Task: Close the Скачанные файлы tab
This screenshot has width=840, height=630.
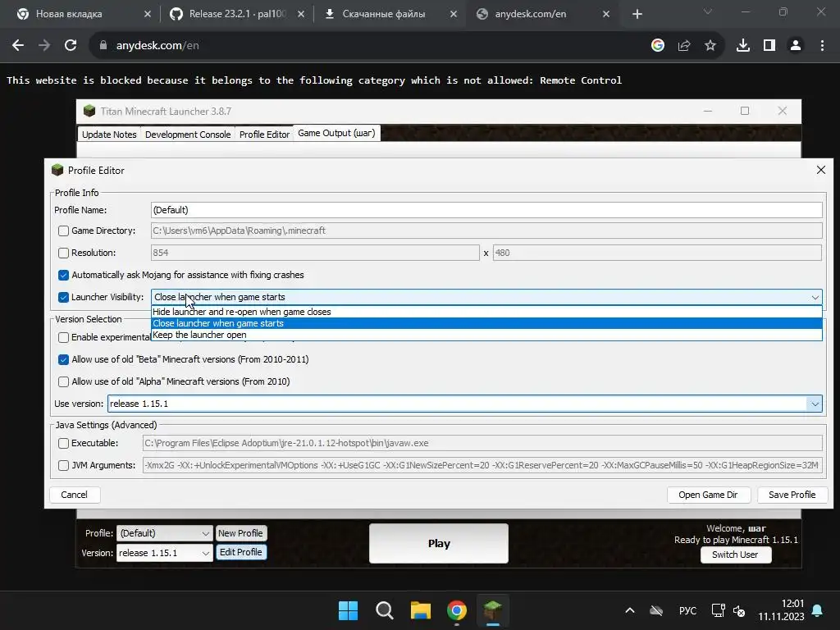Action: 454,14
